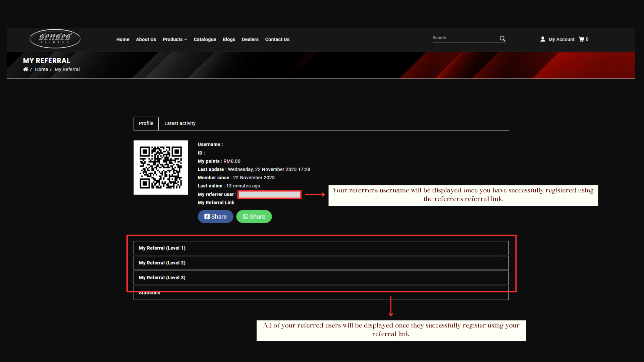Viewport: 644px width, 362px height.
Task: Click the My Account user icon
Action: pyautogui.click(x=543, y=39)
